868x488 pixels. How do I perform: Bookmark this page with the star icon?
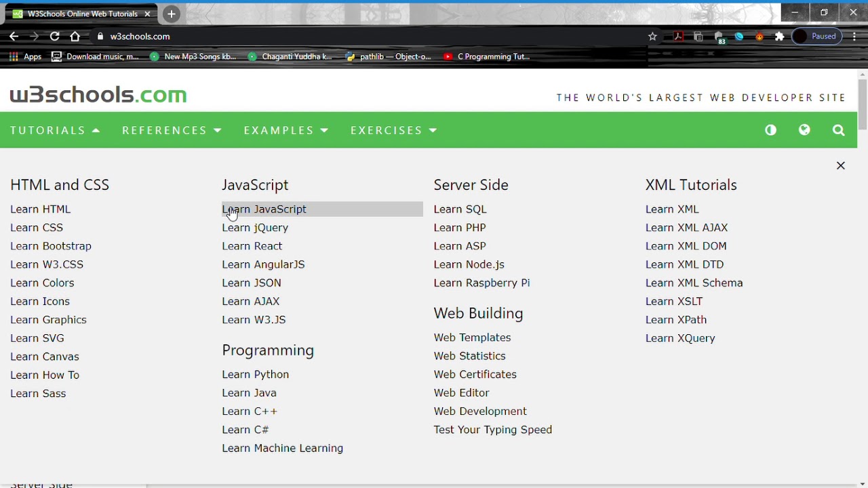point(652,37)
